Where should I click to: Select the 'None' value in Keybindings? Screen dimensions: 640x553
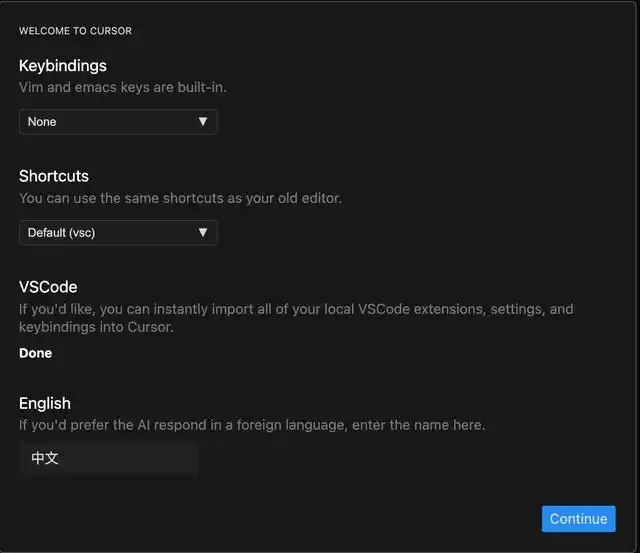(42, 122)
